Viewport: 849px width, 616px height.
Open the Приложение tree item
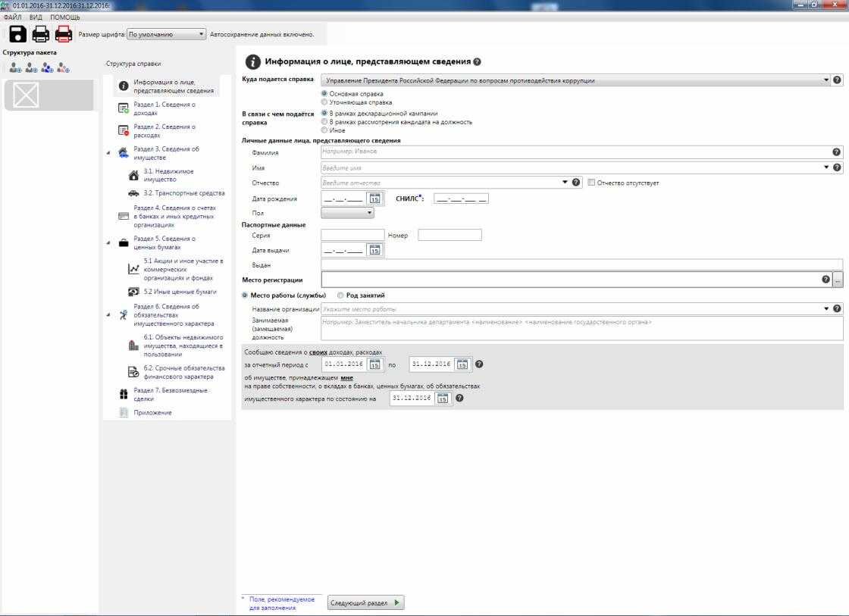tap(152, 412)
